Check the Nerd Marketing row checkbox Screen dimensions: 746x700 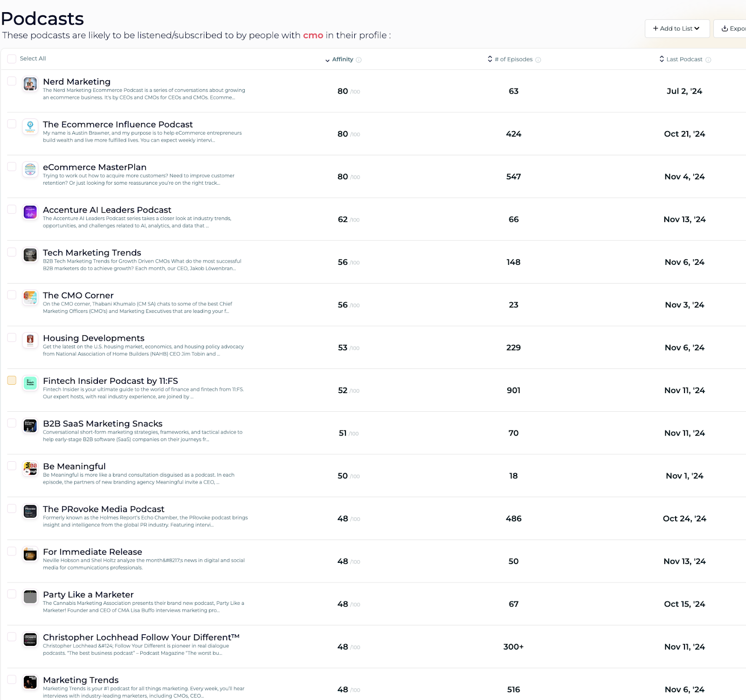click(x=12, y=81)
